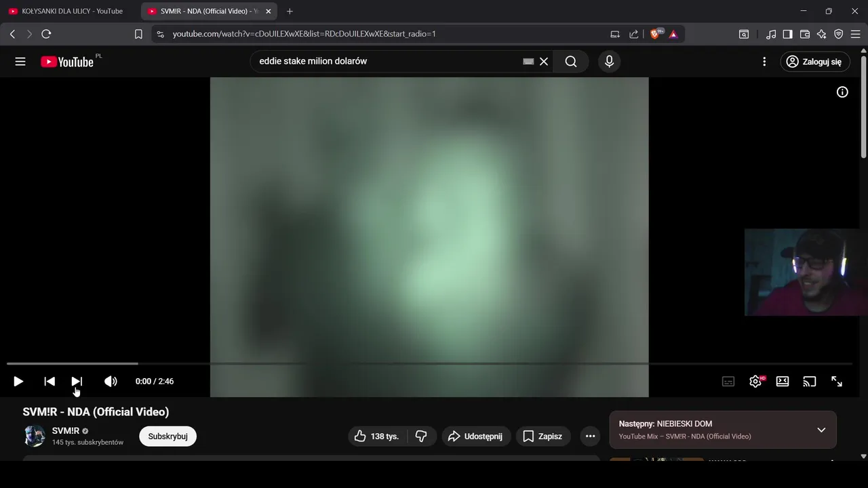Save video with Zapisz button
This screenshot has width=868, height=488.
click(543, 436)
